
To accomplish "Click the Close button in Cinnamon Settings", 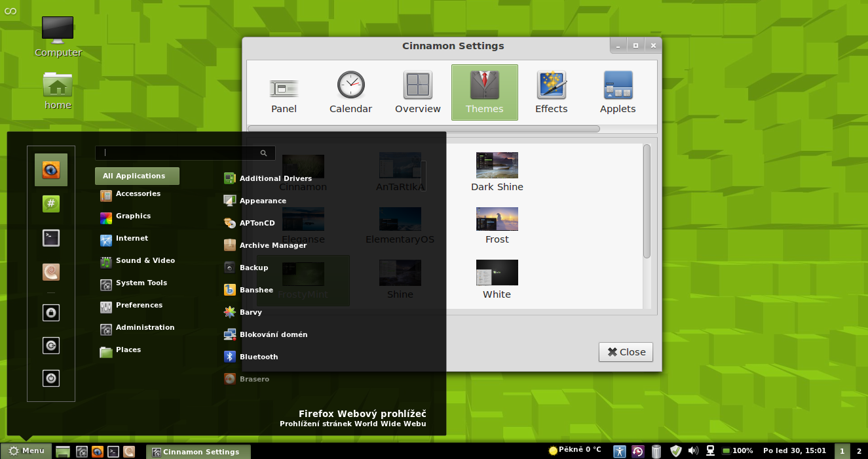I will [626, 352].
